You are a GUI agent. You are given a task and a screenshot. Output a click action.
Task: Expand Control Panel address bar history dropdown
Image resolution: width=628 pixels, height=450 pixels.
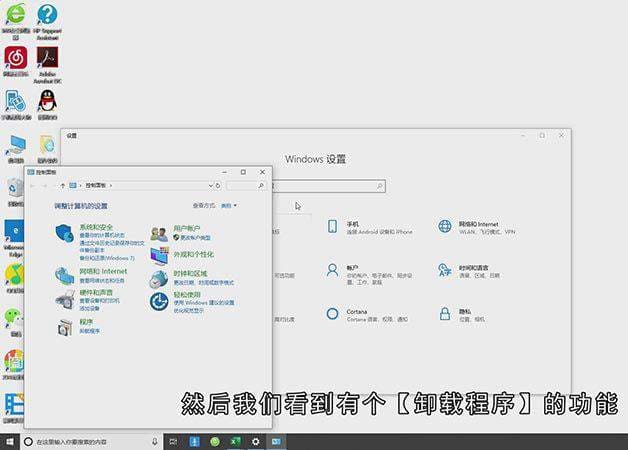210,185
